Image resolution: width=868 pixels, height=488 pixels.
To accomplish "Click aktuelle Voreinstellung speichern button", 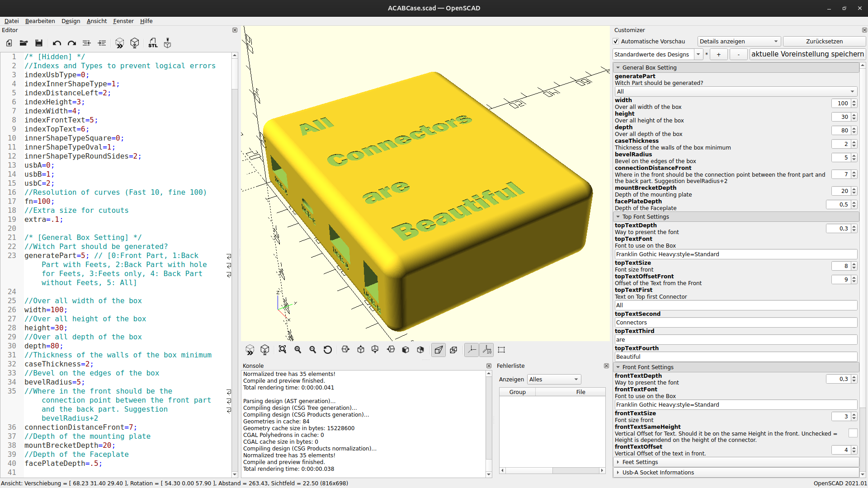I will [x=807, y=54].
